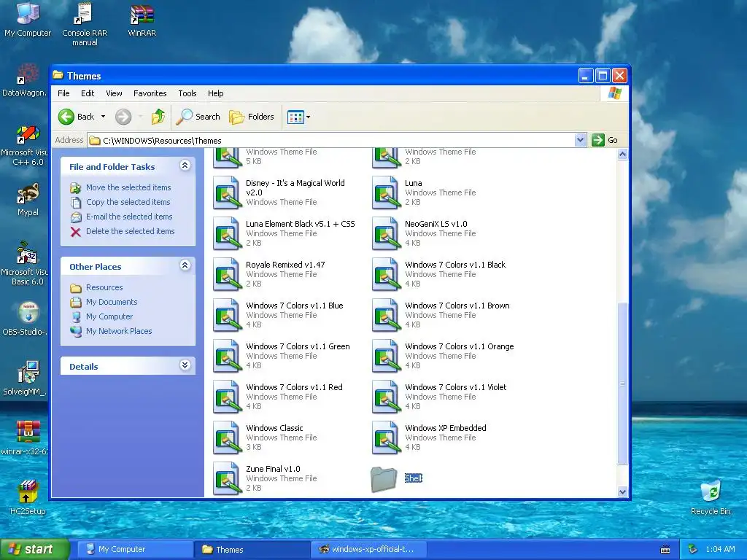Open the Views button menu
Viewport: 747px width, 560px height.
coord(298,117)
